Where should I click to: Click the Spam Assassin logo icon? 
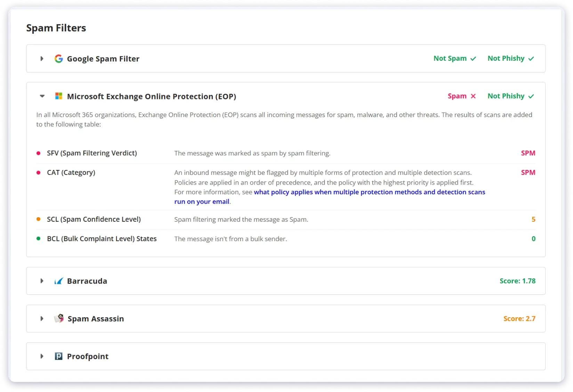59,318
